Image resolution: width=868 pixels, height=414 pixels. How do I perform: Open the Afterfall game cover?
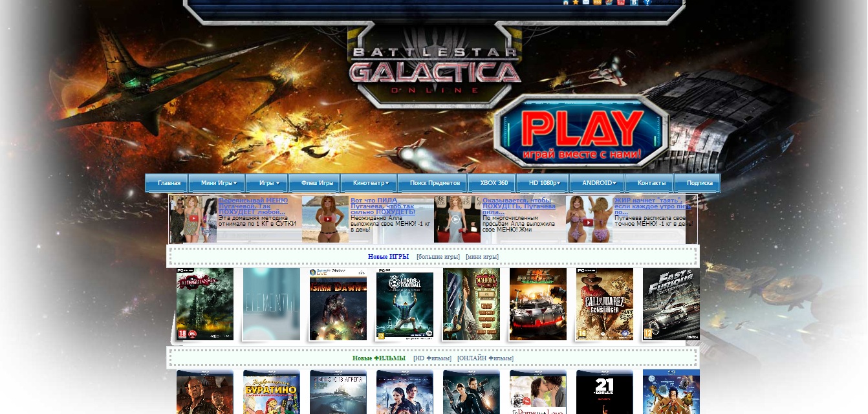point(205,304)
